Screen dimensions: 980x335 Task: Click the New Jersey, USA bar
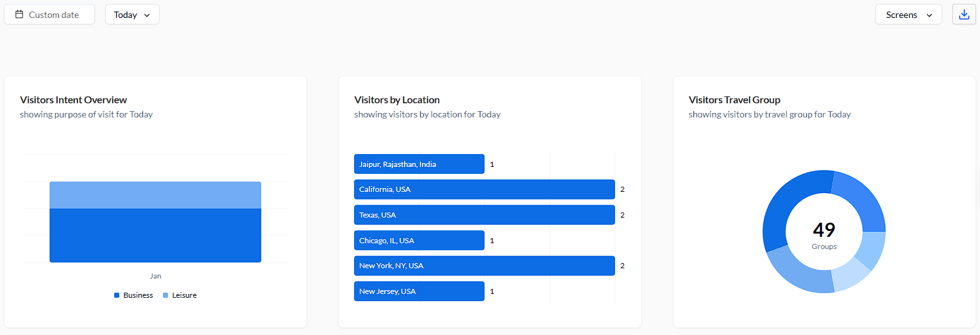pyautogui.click(x=419, y=291)
